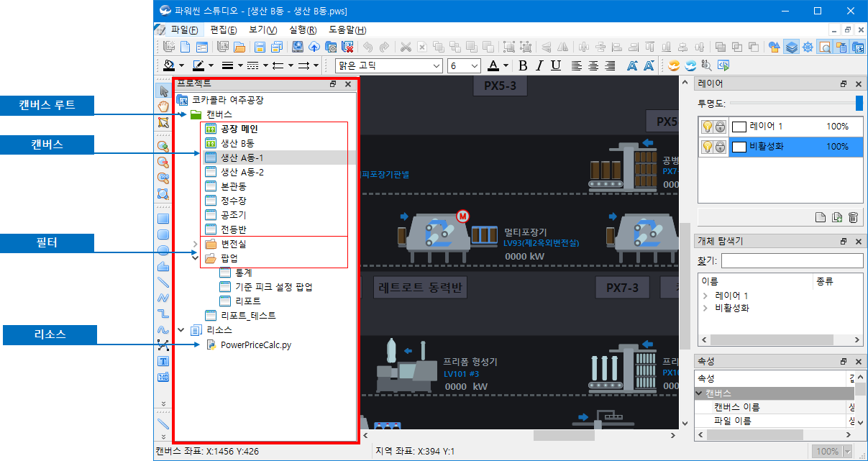Toggle underline text formatting
The height and width of the screenshot is (461, 868).
pos(556,65)
